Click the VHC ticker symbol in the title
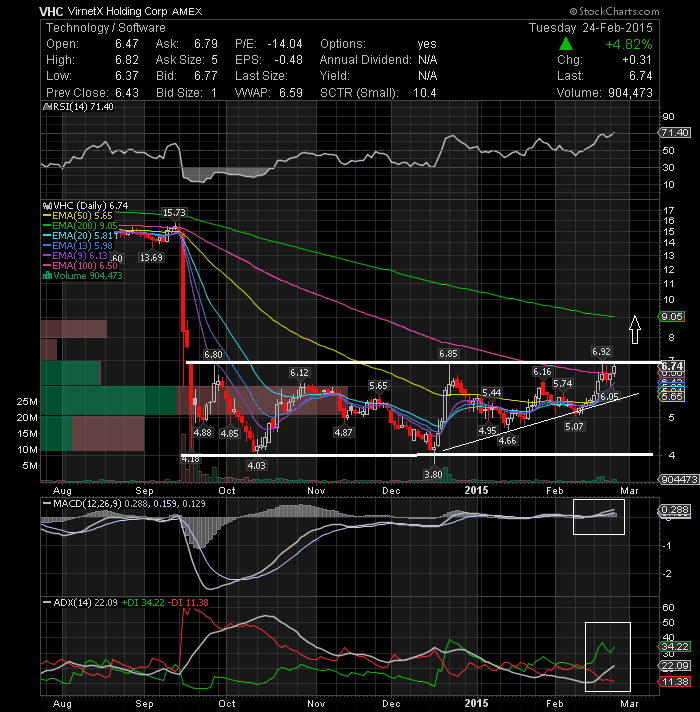The height and width of the screenshot is (712, 700). coord(51,11)
